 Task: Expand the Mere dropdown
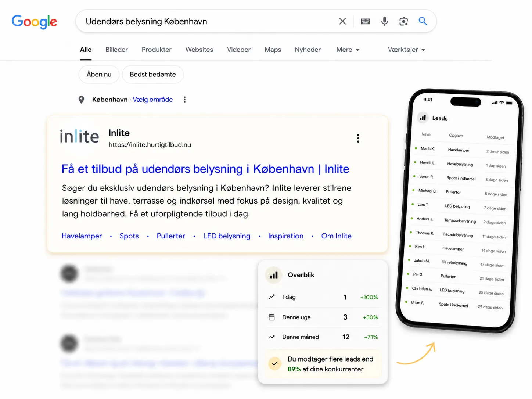pyautogui.click(x=348, y=50)
